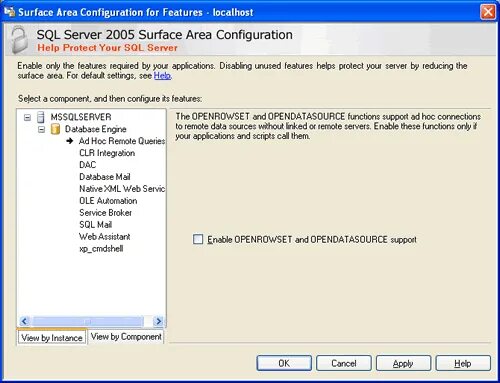This screenshot has width=500, height=383.
Task: Open the Help link in the description text
Action: (x=162, y=76)
